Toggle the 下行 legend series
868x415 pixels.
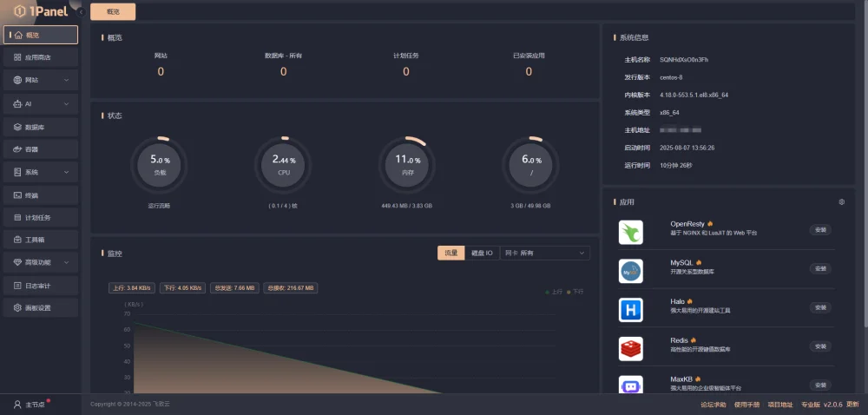point(575,292)
